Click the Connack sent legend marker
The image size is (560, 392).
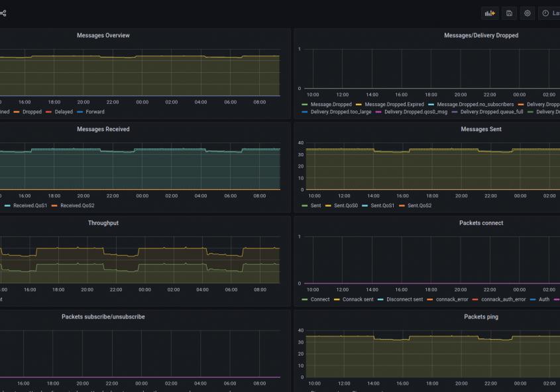336,299
